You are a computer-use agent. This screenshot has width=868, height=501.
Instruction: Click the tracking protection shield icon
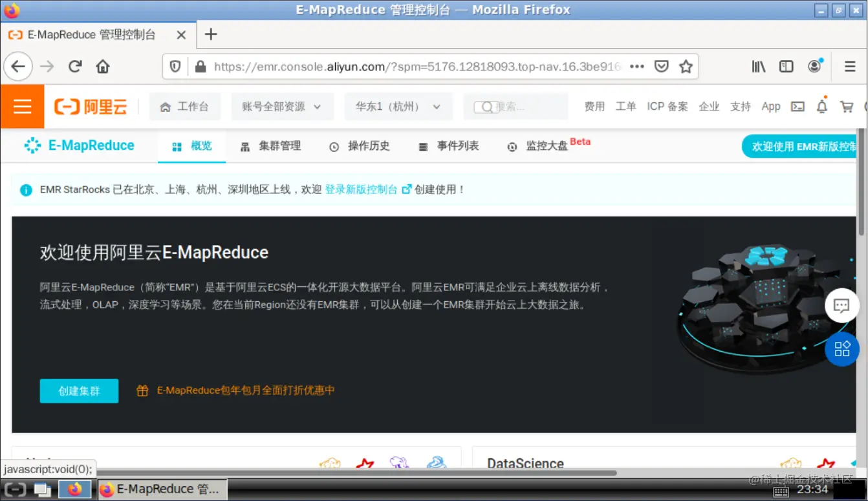pos(175,66)
